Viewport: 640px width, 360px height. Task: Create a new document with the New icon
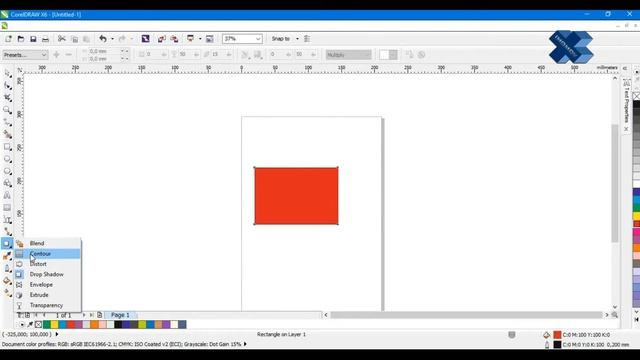click(8, 39)
